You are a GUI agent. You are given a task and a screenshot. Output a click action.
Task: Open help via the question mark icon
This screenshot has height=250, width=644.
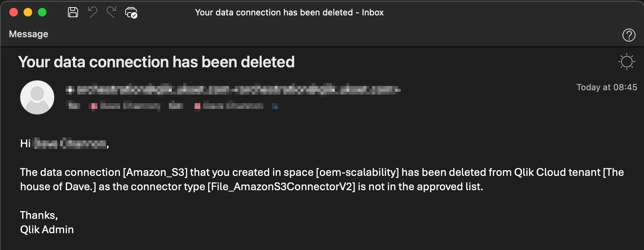point(629,34)
